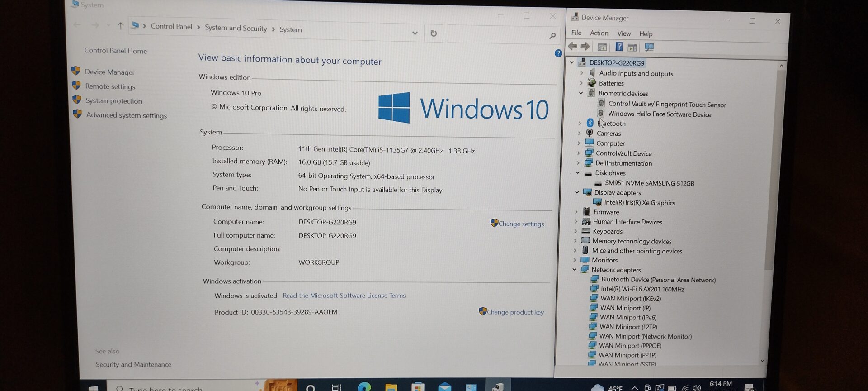Click System and Security breadcrumb
The image size is (868, 391).
click(236, 28)
